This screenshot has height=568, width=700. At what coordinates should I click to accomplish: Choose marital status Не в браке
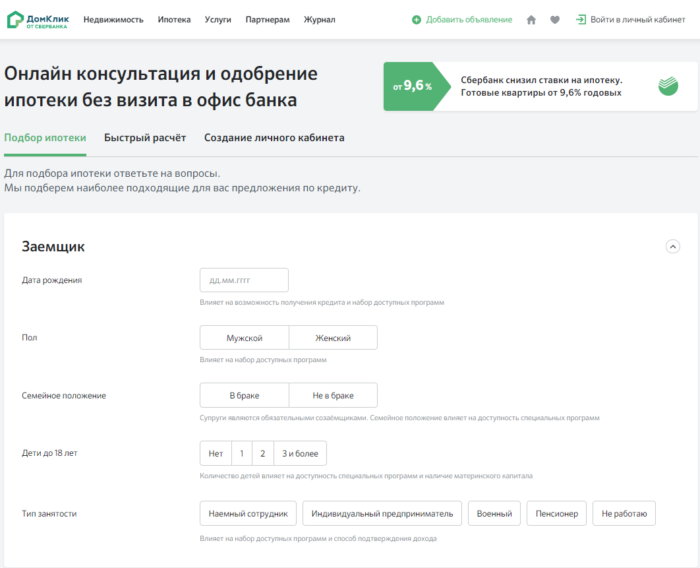(x=333, y=395)
